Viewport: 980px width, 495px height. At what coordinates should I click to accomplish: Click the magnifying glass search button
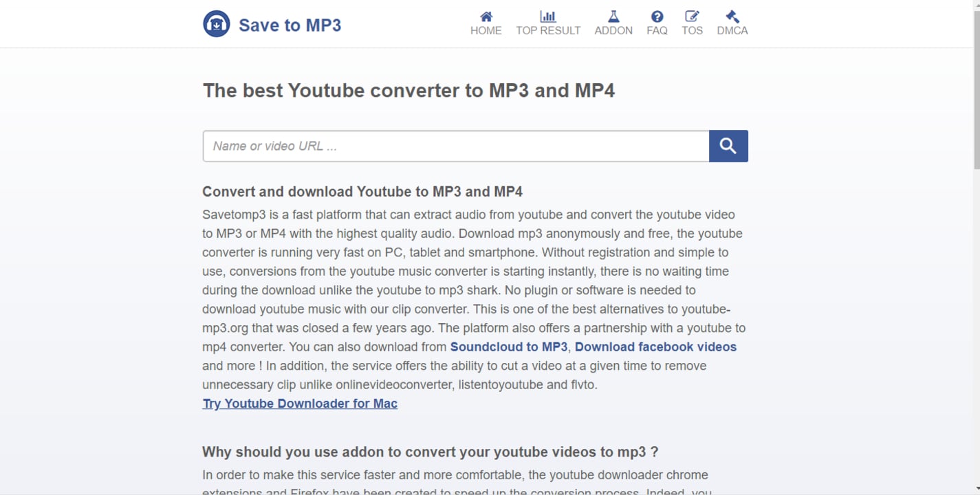tap(728, 146)
